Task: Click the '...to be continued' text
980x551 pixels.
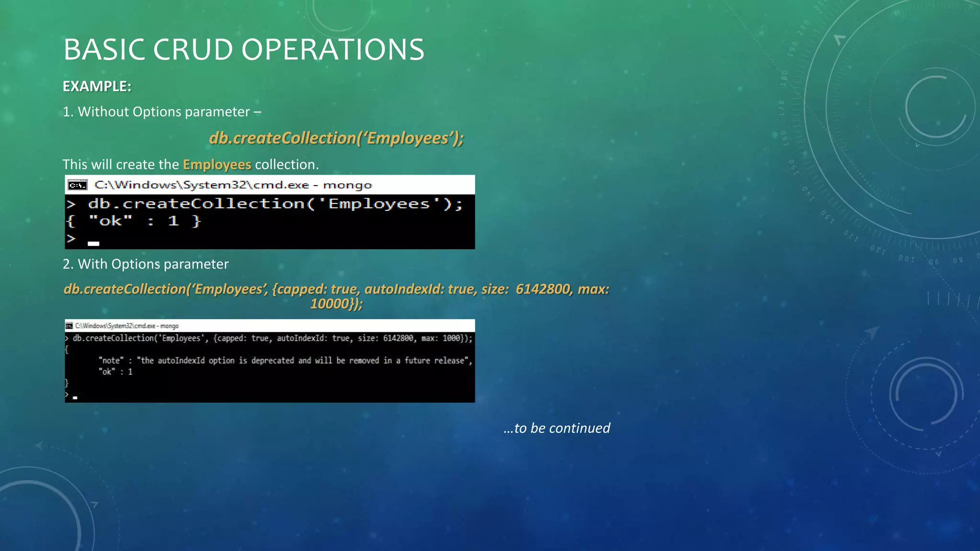Action: pos(557,428)
